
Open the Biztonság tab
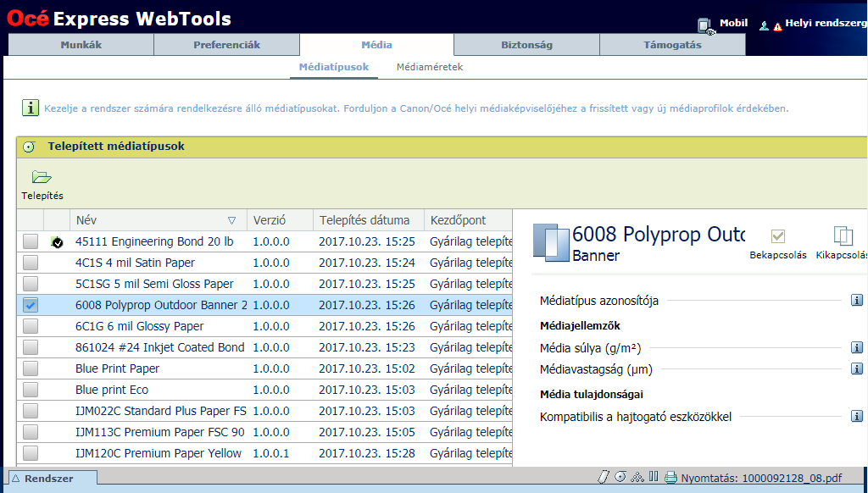point(526,45)
